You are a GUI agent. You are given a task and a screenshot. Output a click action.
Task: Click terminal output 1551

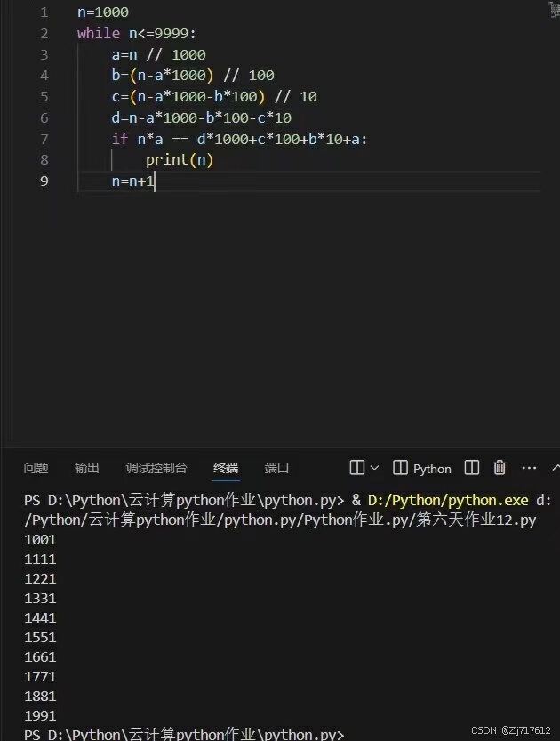[40, 638]
